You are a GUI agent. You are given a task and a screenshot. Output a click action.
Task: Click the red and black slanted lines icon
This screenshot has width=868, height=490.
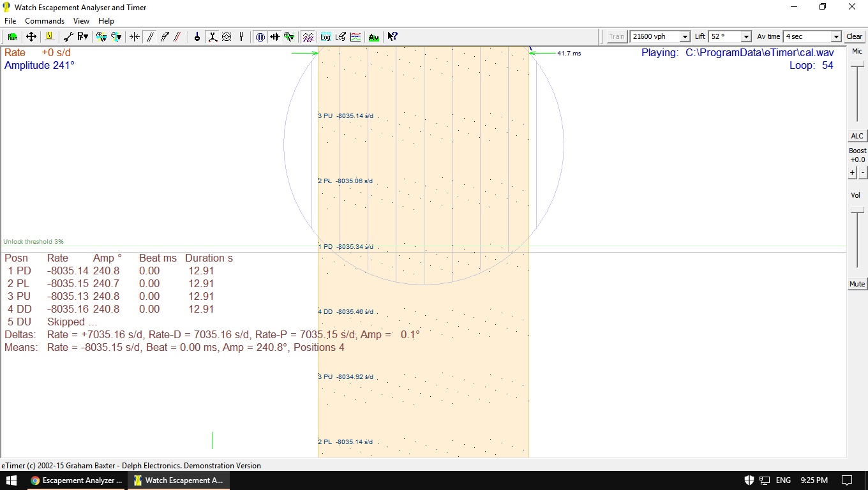pyautogui.click(x=177, y=37)
